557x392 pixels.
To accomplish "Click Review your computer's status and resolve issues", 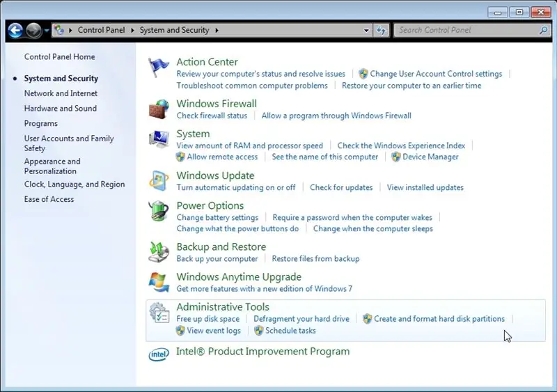I will coord(260,74).
